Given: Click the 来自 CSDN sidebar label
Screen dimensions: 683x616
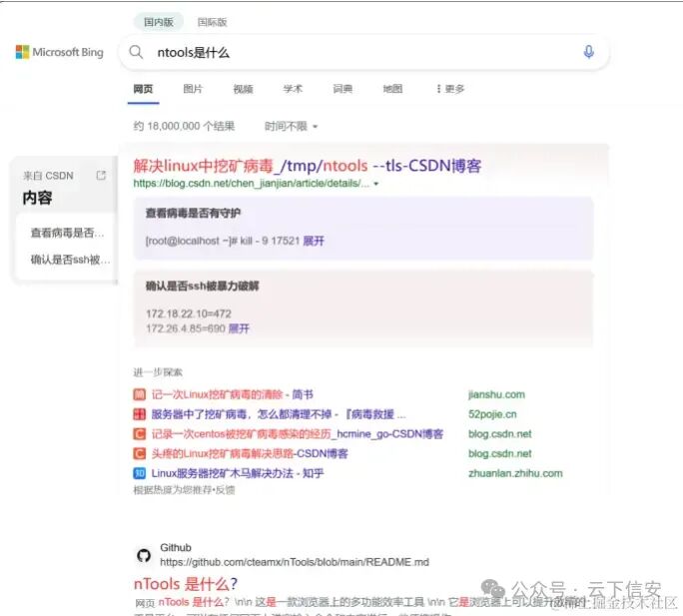Looking at the screenshot, I should tap(48, 176).
